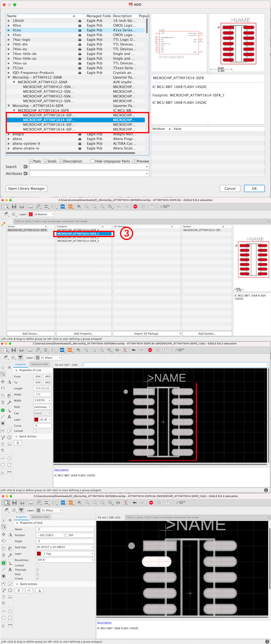This screenshot has width=271, height=644.
Task: Toggle the Pads checkbox in ADD dialog
Action: pyautogui.click(x=31, y=161)
